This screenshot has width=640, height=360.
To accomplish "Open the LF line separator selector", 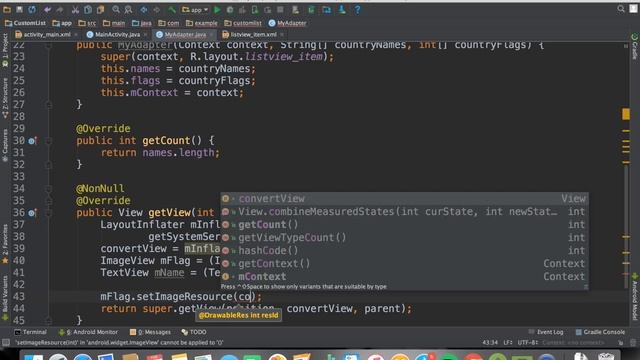I will pos(508,342).
